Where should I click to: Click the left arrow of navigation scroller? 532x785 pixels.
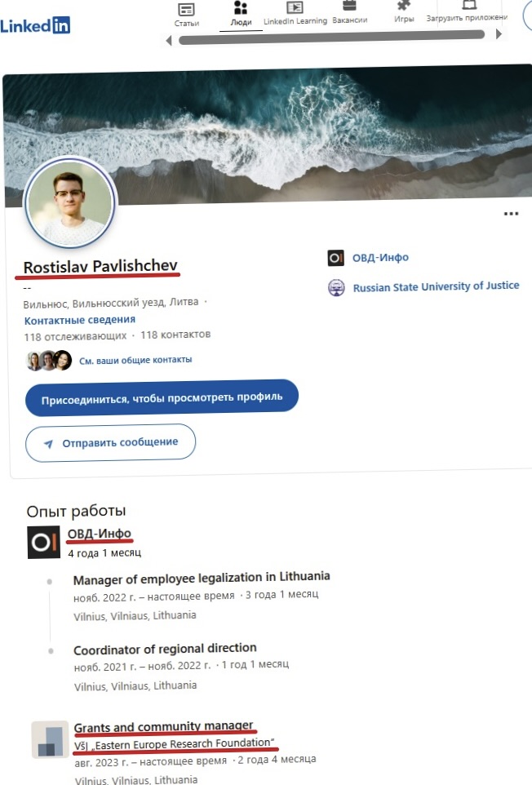click(169, 41)
